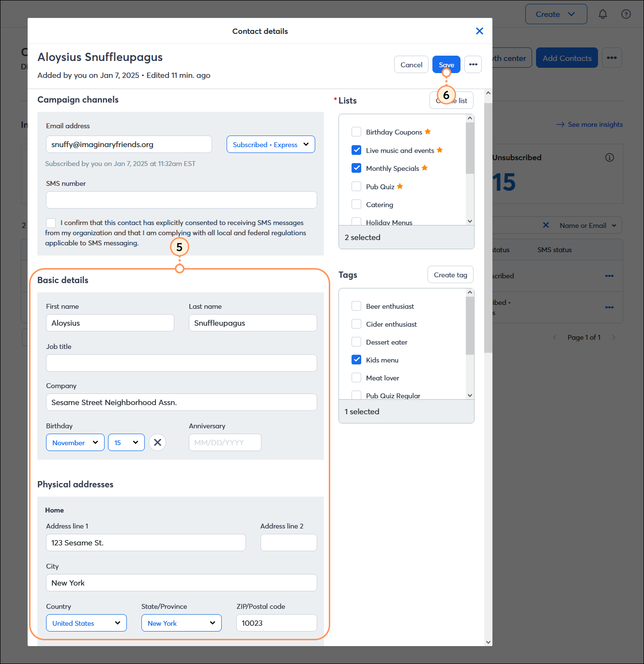Click the Company field
This screenshot has width=644, height=664.
[x=182, y=402]
